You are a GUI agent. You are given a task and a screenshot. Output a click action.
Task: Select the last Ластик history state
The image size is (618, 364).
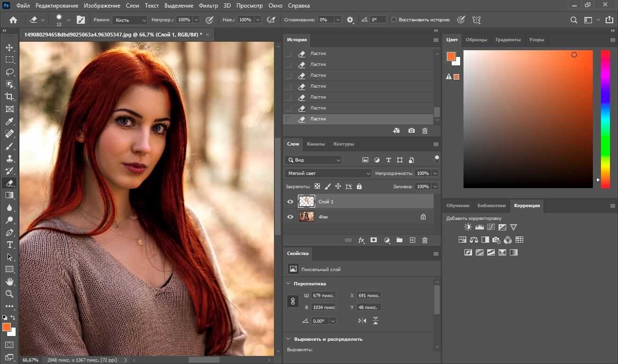[x=318, y=119]
